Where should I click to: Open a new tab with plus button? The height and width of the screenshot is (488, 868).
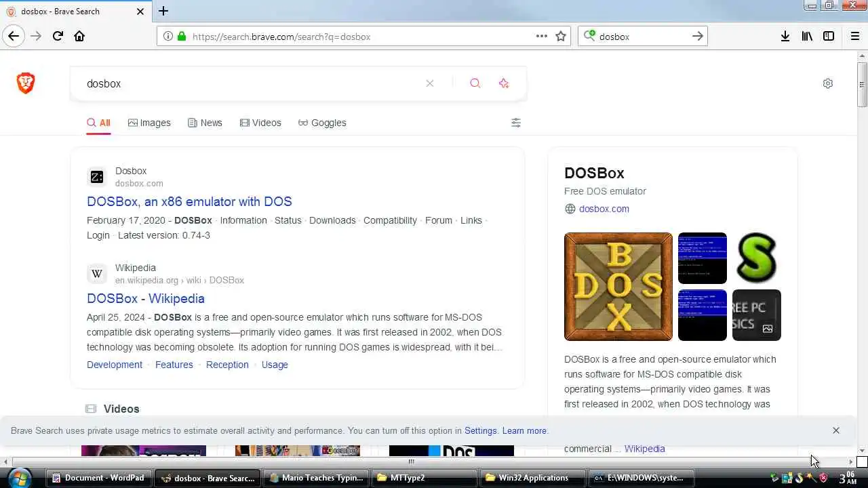tap(163, 11)
